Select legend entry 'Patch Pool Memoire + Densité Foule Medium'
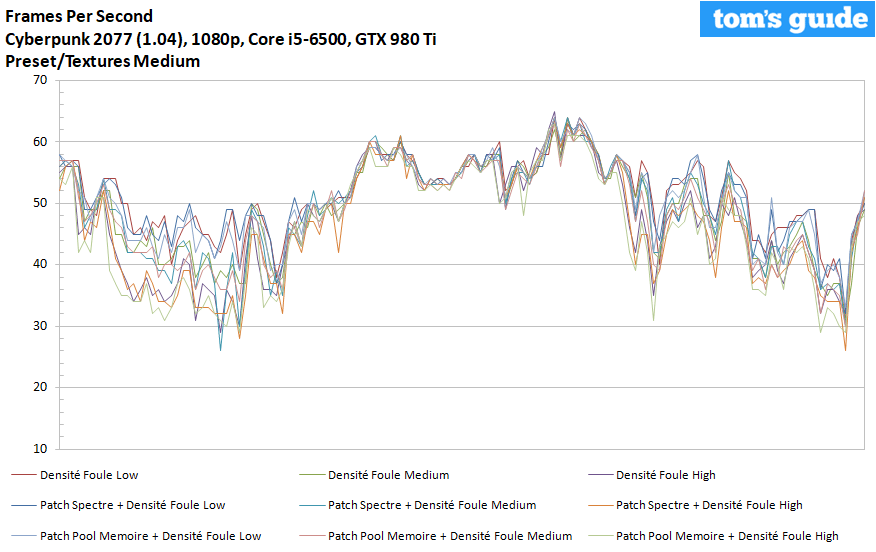 click(x=450, y=536)
